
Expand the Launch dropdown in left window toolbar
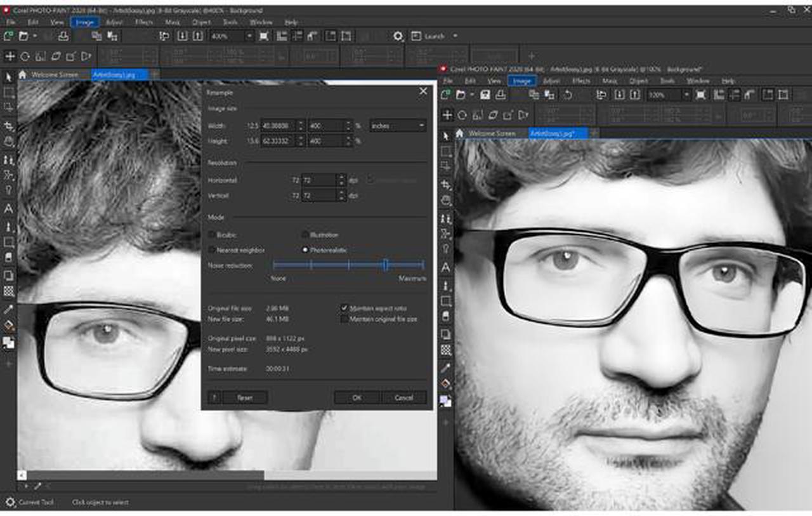pos(455,36)
